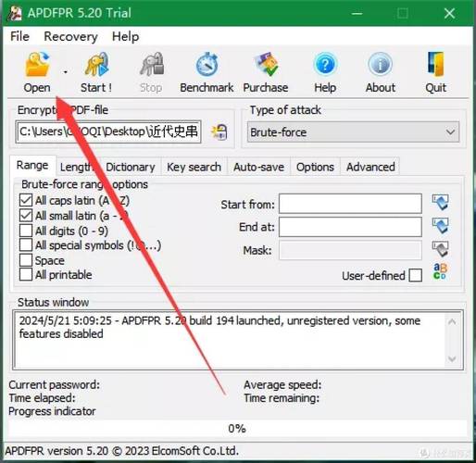The width and height of the screenshot is (476, 463).
Task: Run the Benchmark stopwatch icon
Action: point(207,64)
